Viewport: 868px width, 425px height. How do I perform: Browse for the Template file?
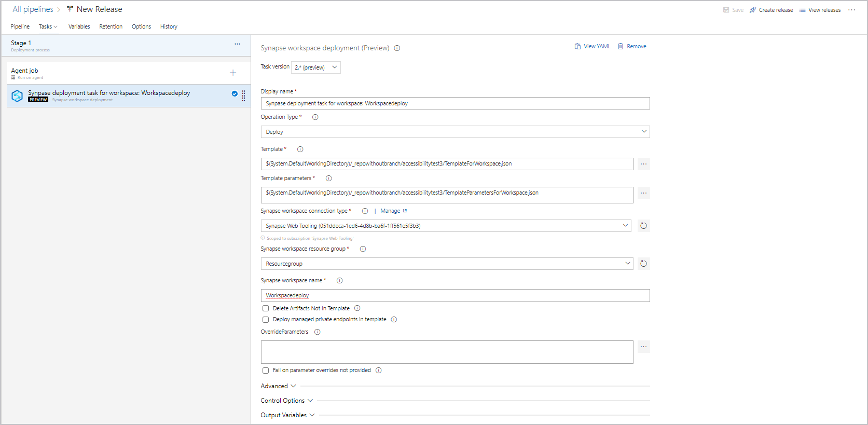coord(643,164)
